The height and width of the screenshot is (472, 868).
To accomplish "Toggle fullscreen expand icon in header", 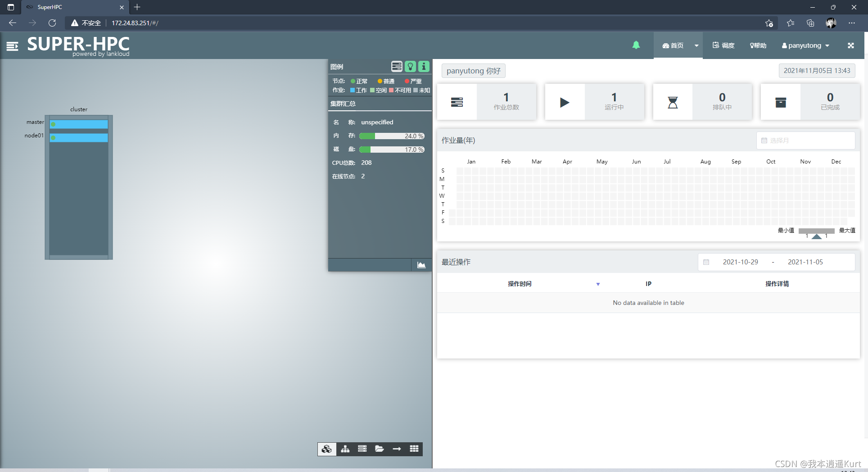I will pyautogui.click(x=850, y=45).
